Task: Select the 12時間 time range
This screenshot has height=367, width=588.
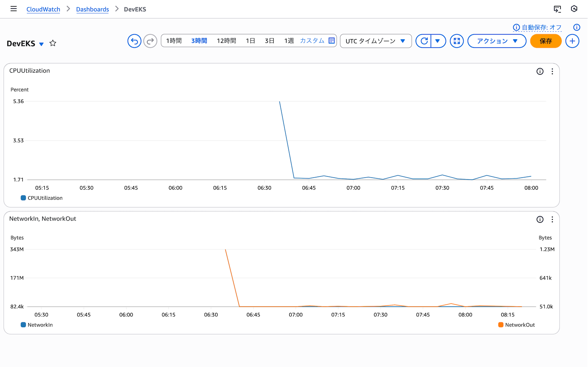Action: tap(226, 41)
